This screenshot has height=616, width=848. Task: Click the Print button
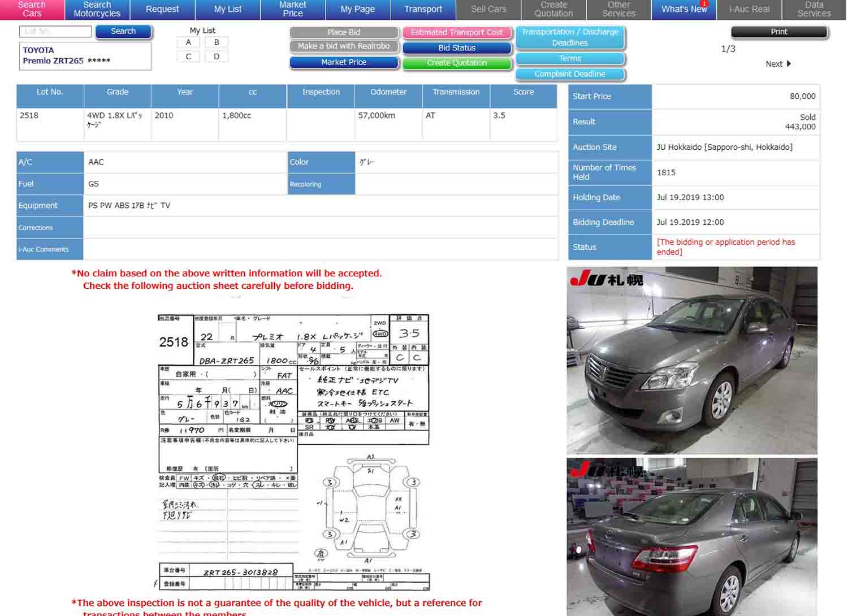[779, 32]
